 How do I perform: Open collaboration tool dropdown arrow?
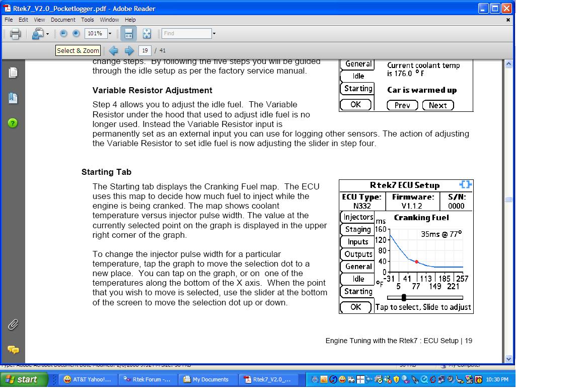[x=47, y=34]
